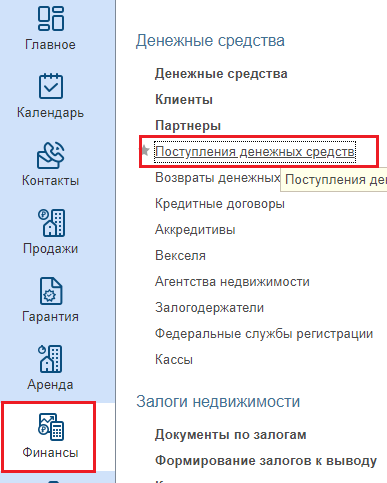Open Кассы list
Viewport: 387px width, 483px height.
(x=174, y=360)
